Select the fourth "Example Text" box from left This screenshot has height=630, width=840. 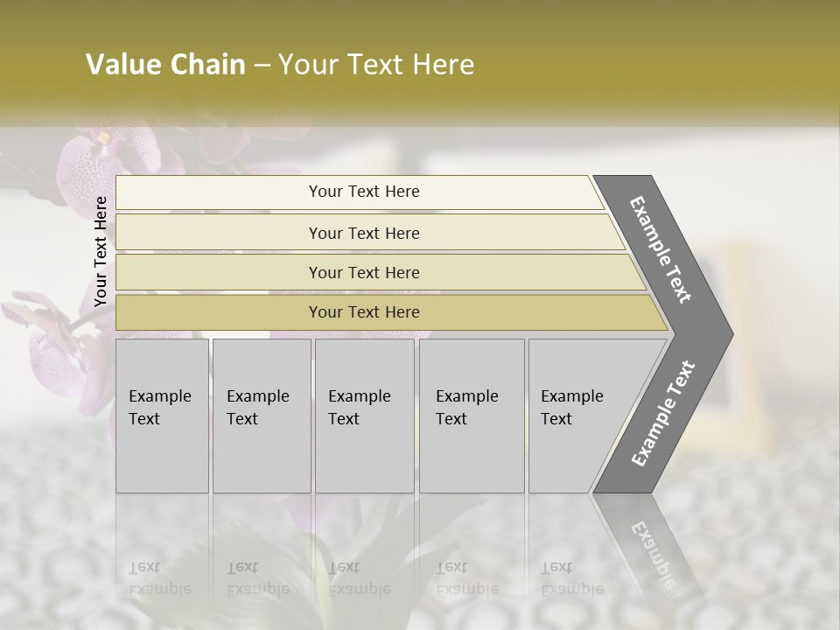(x=471, y=416)
